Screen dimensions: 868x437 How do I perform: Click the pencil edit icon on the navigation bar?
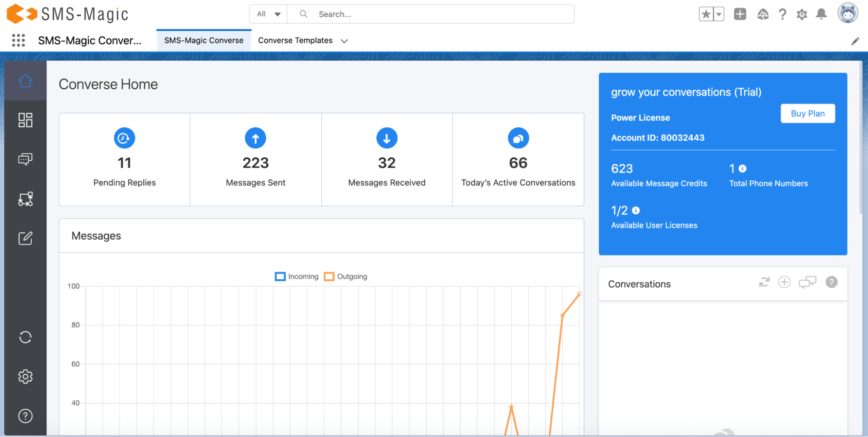coord(855,41)
